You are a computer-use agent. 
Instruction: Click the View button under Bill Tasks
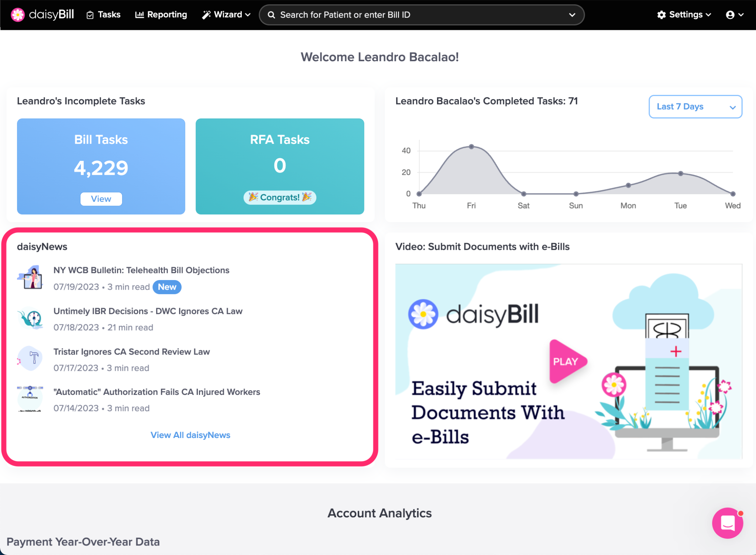coord(101,199)
